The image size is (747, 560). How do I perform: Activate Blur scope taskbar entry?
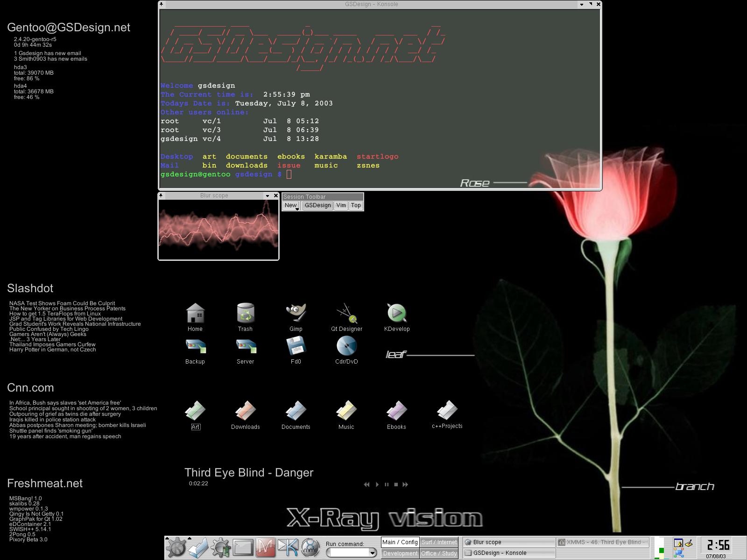click(509, 542)
